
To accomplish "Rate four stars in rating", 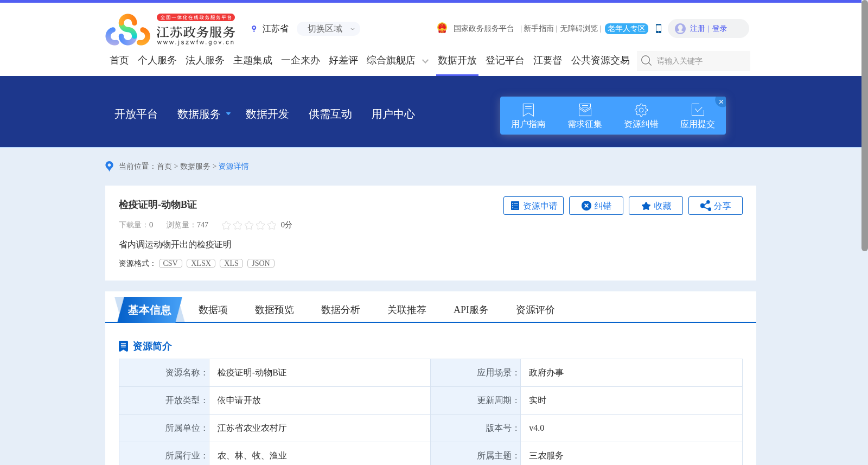I will (260, 225).
